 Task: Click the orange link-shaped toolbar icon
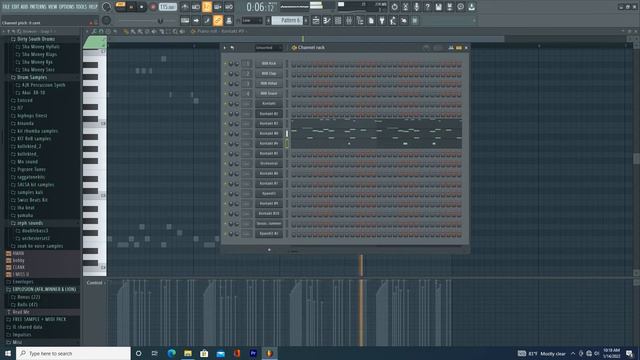click(218, 20)
